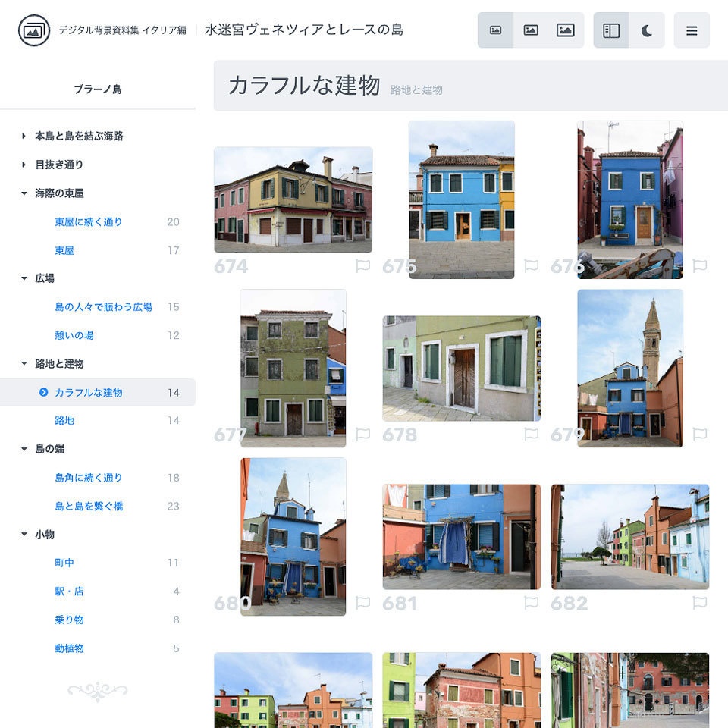Collapse 小物 tree section

pos(24,534)
